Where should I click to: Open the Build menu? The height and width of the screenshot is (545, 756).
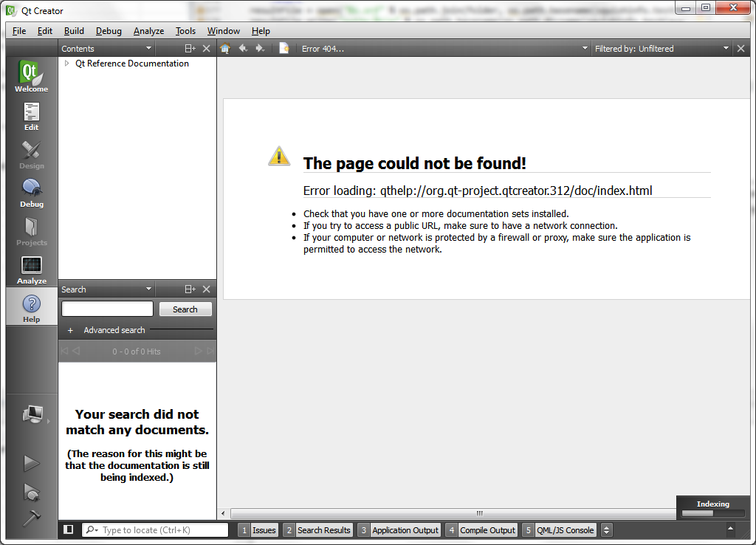point(74,31)
